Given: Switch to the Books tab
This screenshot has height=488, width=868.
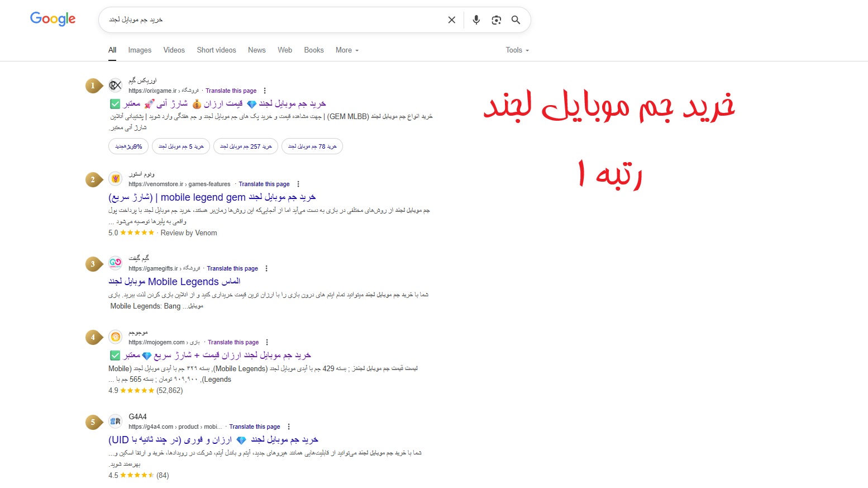Looking at the screenshot, I should coord(314,50).
